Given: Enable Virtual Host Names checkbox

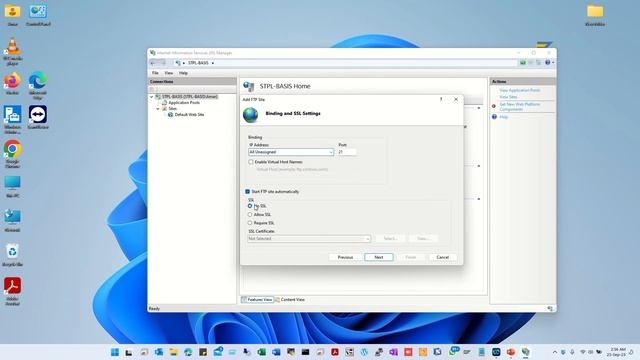Looking at the screenshot, I should pos(251,162).
